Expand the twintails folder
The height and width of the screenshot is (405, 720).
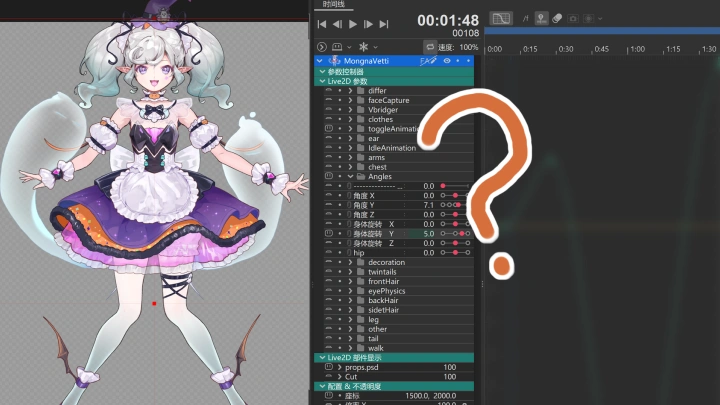click(x=350, y=272)
